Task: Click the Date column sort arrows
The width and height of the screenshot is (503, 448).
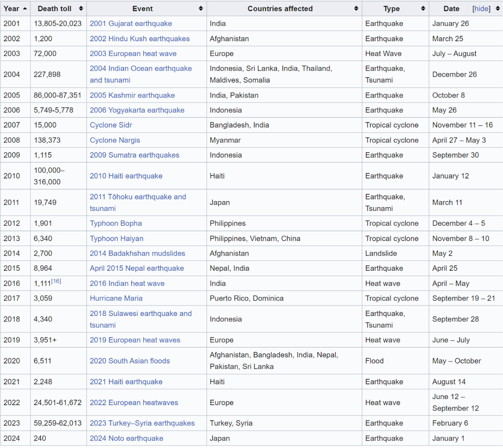Action: point(498,9)
